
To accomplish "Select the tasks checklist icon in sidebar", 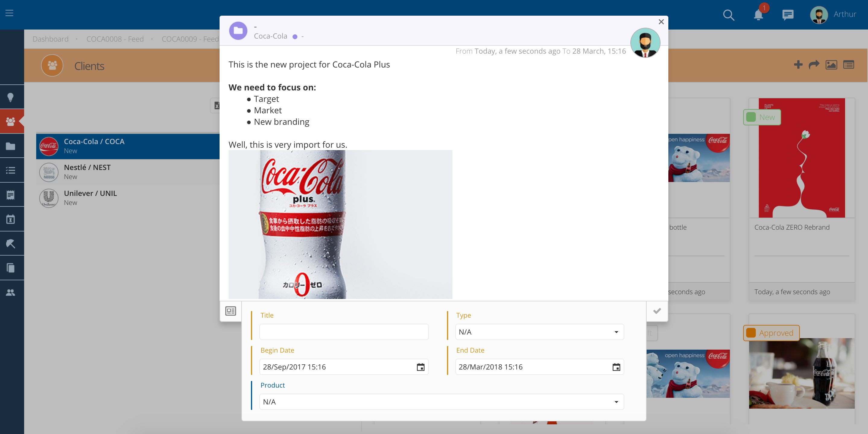I will [x=11, y=170].
